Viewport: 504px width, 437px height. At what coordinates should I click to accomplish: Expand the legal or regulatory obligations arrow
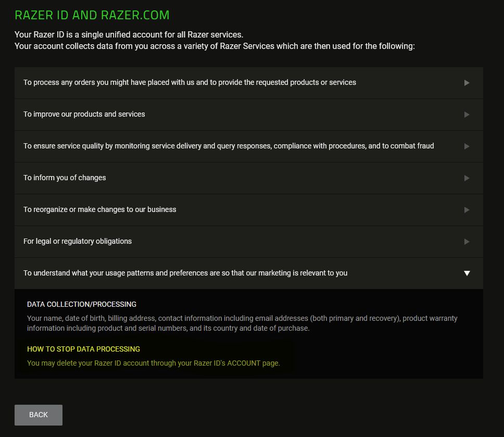click(467, 242)
